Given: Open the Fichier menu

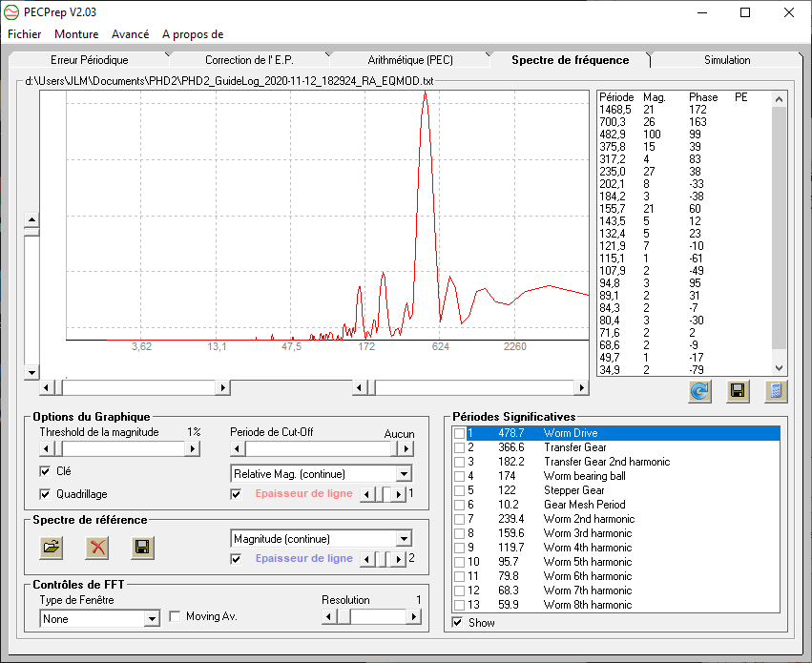Looking at the screenshot, I should [x=25, y=34].
